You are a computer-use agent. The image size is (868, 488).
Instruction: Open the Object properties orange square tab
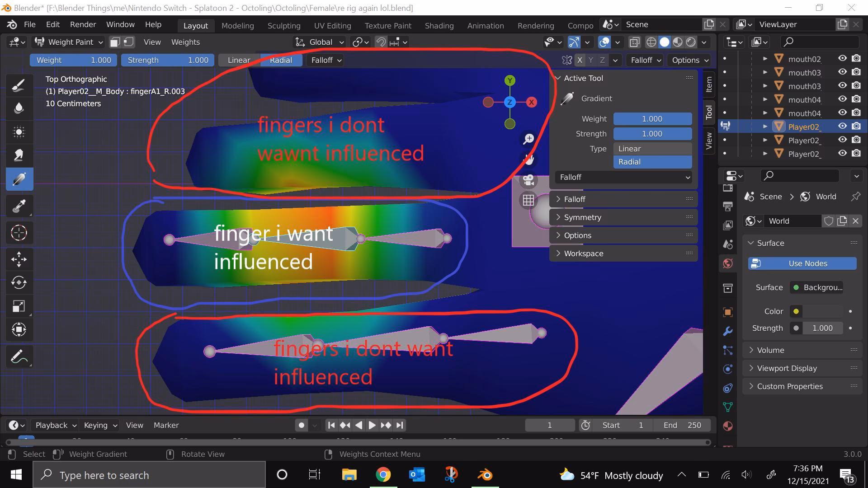728,312
